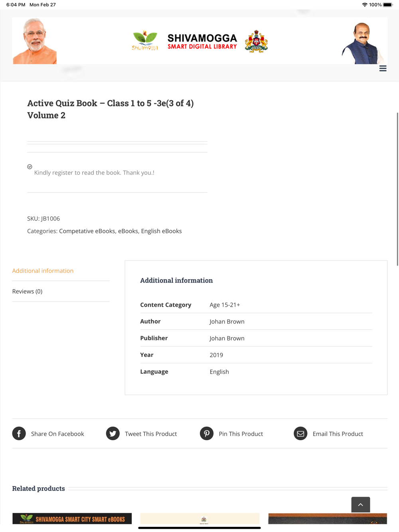The width and height of the screenshot is (399, 532).
Task: Open the eBooks category link
Action: [128, 231]
